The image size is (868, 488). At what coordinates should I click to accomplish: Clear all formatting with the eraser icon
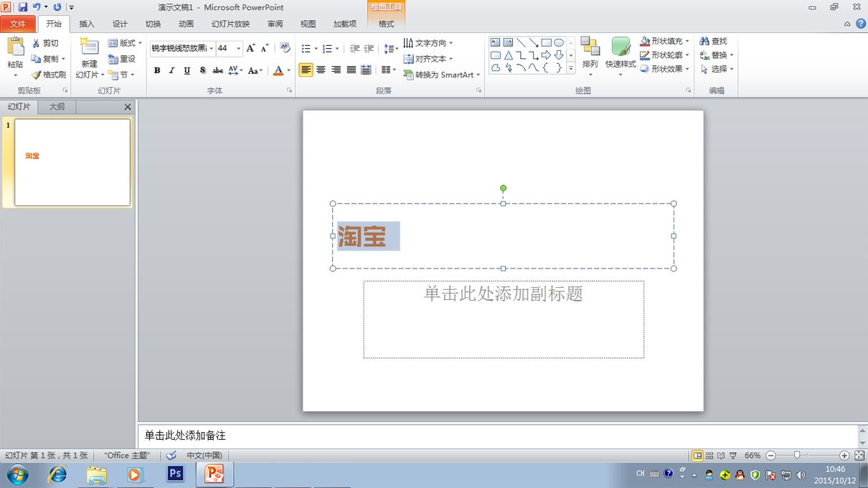tap(285, 48)
